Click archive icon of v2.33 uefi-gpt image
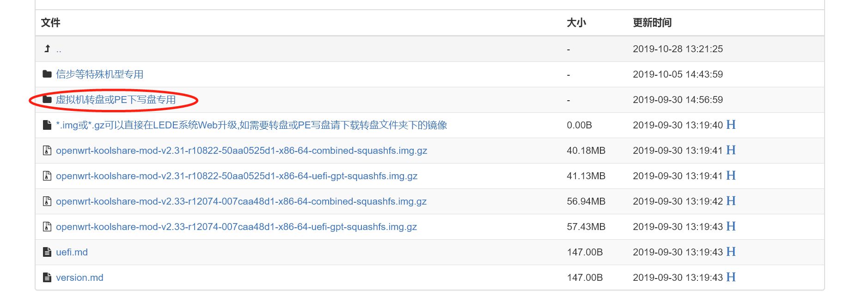The image size is (868, 303). (x=47, y=226)
